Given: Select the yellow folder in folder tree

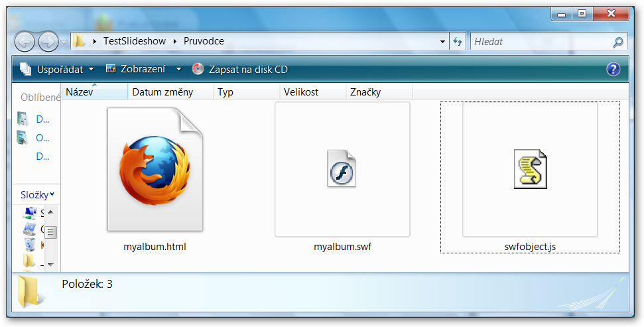Looking at the screenshot, I should 29,261.
